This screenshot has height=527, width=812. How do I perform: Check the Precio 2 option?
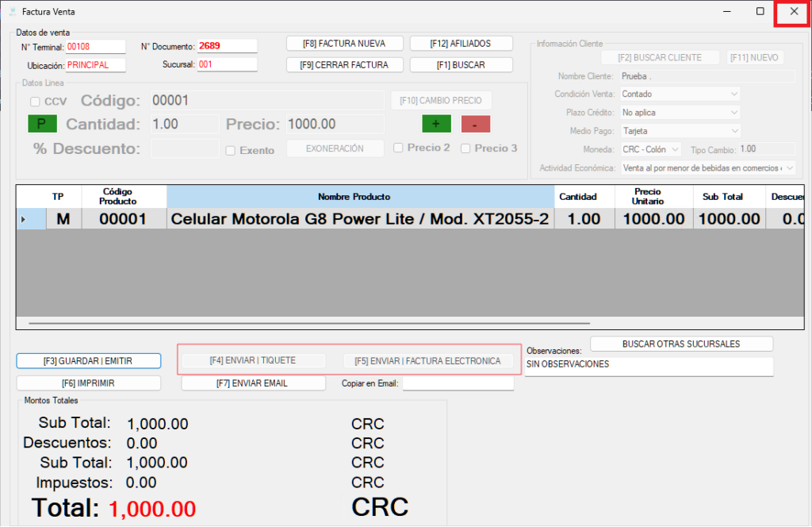pyautogui.click(x=399, y=148)
